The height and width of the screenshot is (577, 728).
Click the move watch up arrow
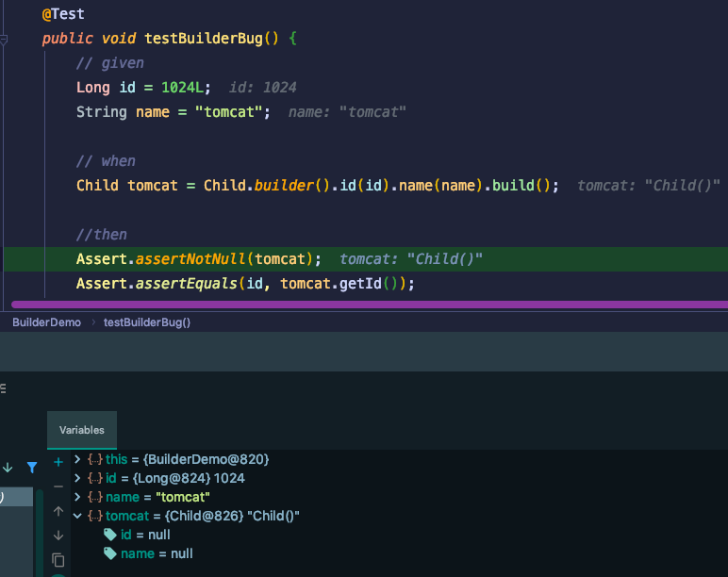pos(58,511)
